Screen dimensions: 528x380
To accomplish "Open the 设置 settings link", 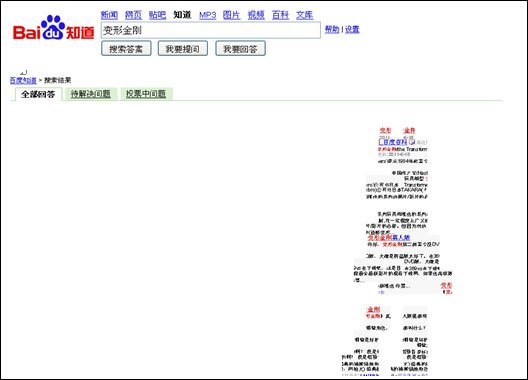I will (x=352, y=29).
